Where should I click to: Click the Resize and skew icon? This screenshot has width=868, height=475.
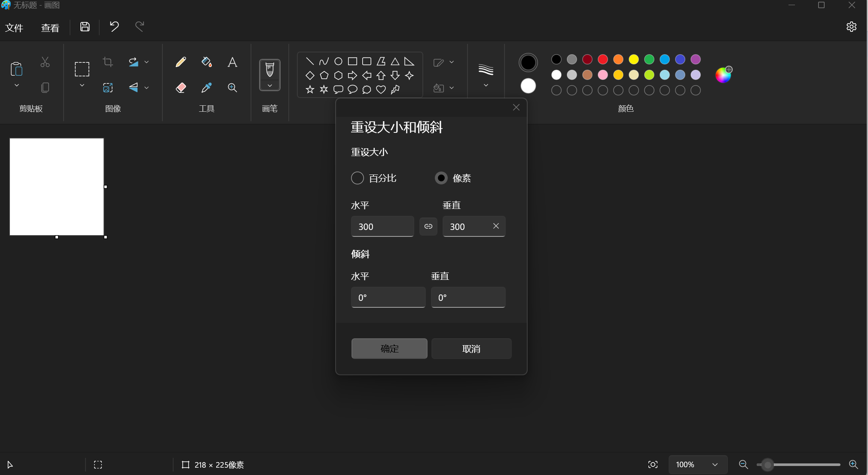pyautogui.click(x=108, y=88)
